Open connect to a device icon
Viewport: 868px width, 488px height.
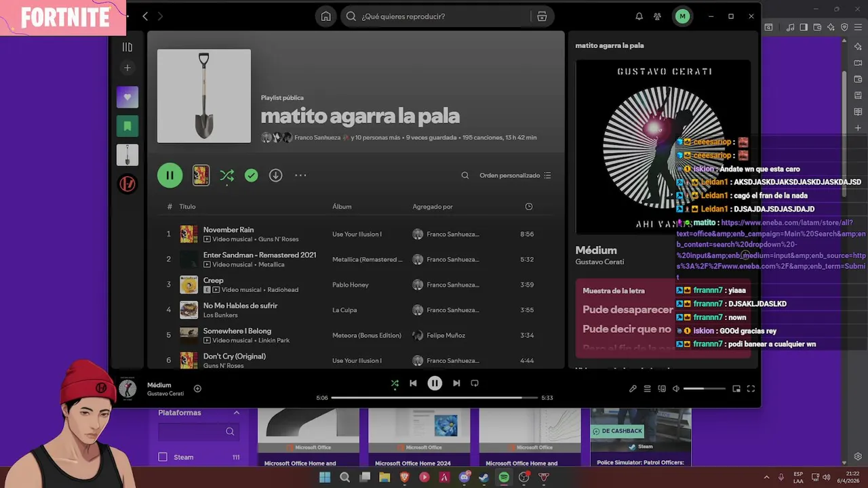pyautogui.click(x=662, y=389)
